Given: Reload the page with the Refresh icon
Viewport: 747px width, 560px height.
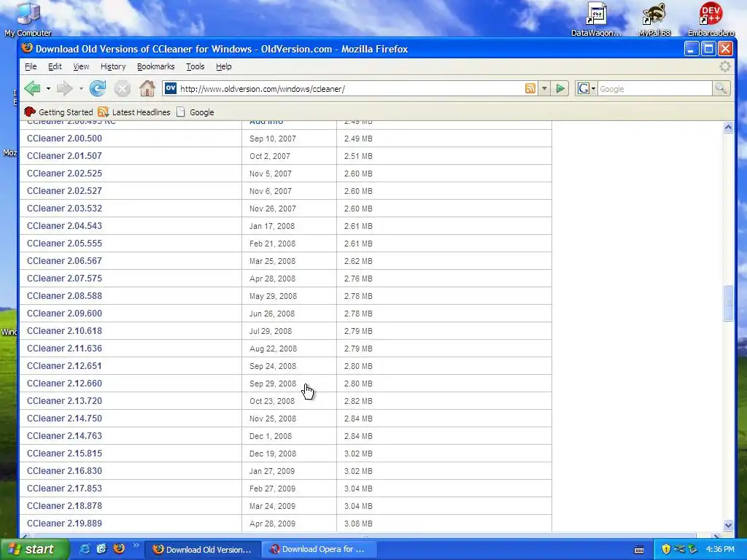Looking at the screenshot, I should [x=98, y=88].
